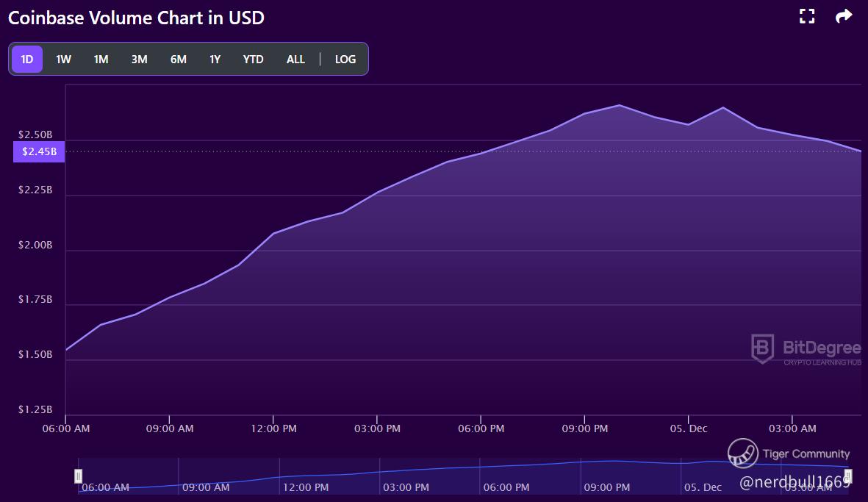Image resolution: width=868 pixels, height=502 pixels.
Task: Click the share arrow icon
Action: pos(844,17)
